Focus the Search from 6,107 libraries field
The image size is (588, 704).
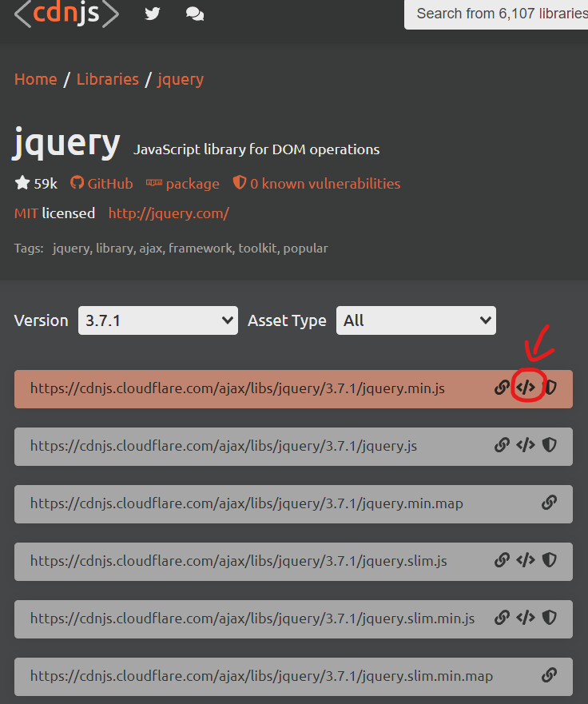point(496,14)
